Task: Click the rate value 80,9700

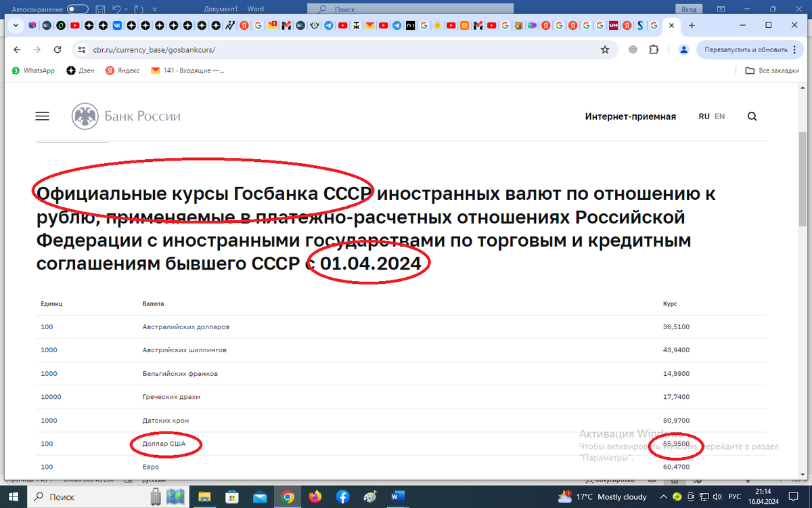Action: click(x=676, y=420)
